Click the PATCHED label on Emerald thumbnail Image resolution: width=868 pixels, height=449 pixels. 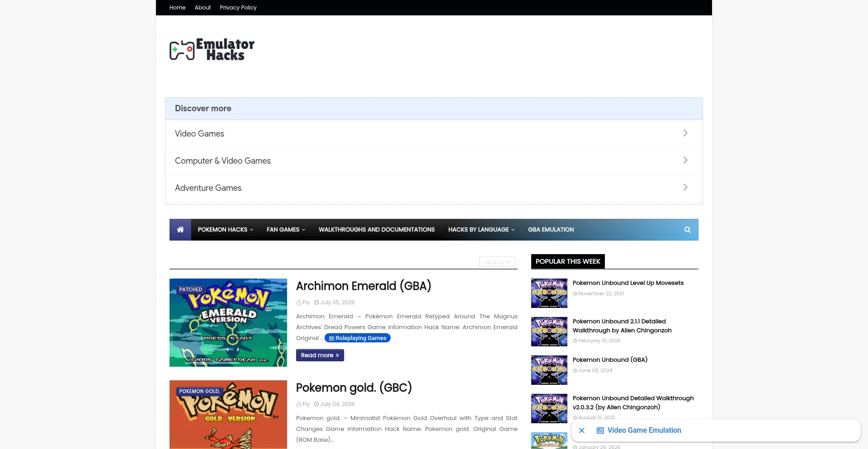pyautogui.click(x=191, y=289)
